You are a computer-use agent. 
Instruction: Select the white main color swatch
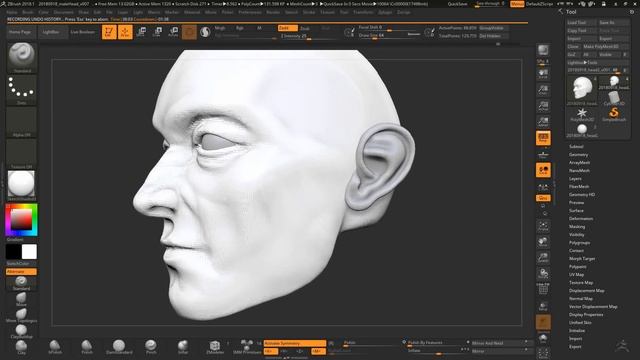[x=29, y=252]
